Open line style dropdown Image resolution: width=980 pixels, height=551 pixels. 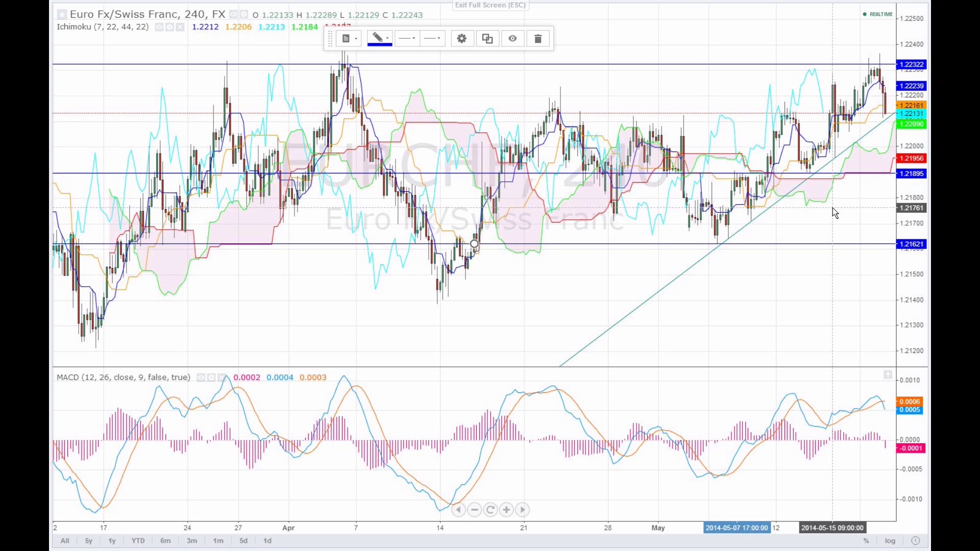tap(432, 39)
